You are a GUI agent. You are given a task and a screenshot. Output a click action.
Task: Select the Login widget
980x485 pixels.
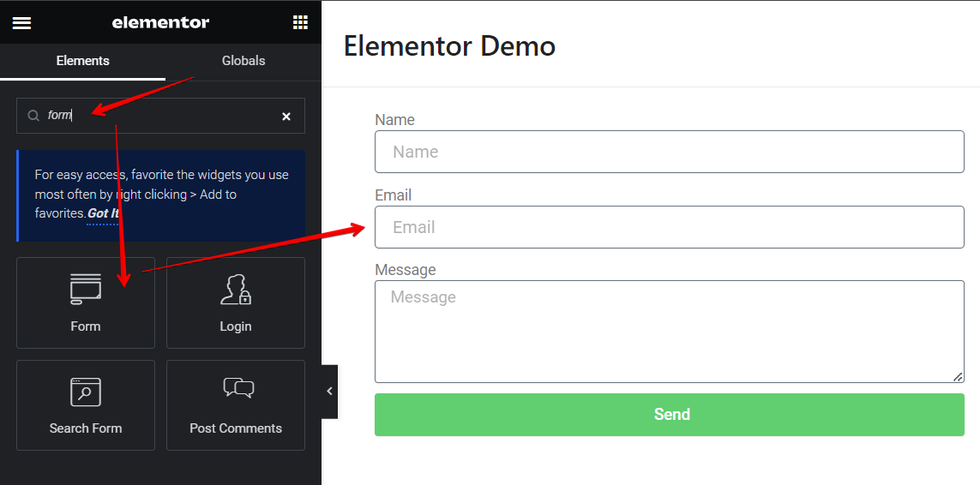click(235, 302)
